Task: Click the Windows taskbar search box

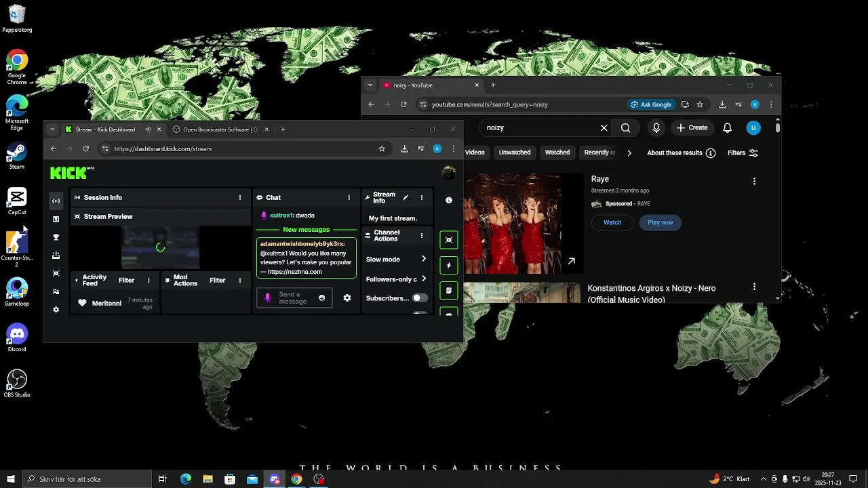Action: [x=87, y=479]
